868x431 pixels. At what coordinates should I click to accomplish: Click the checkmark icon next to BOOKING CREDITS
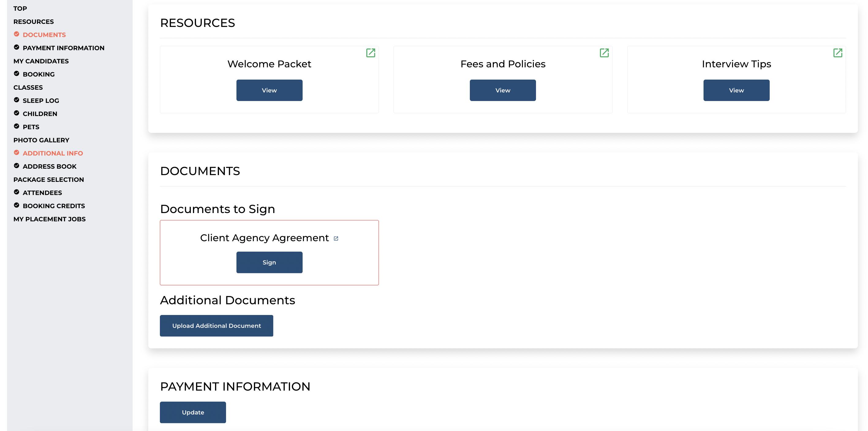(17, 205)
